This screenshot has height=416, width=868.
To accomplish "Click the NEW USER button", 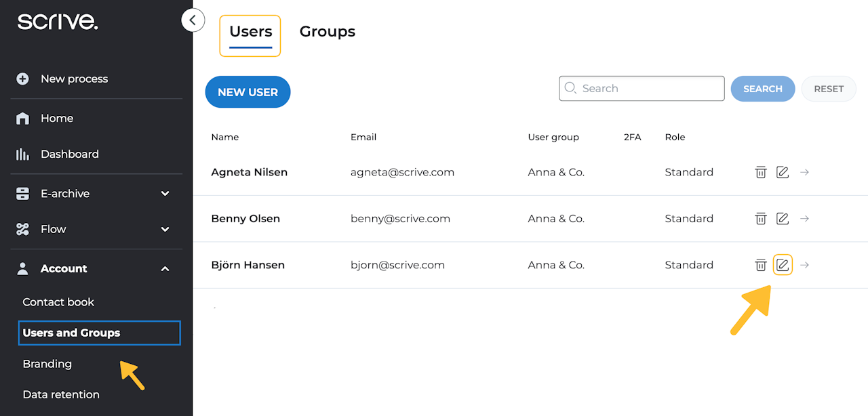I will (248, 92).
